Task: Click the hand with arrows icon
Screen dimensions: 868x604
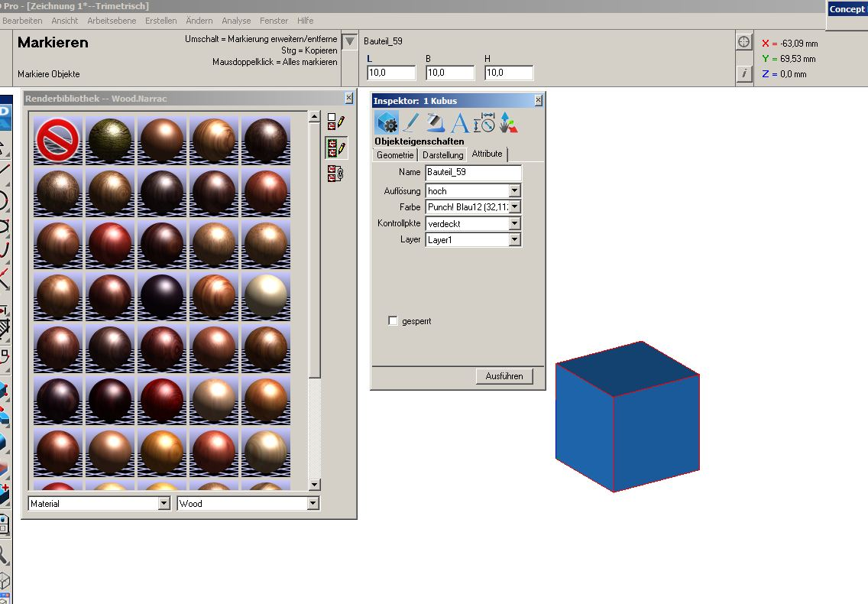Action: click(x=508, y=123)
